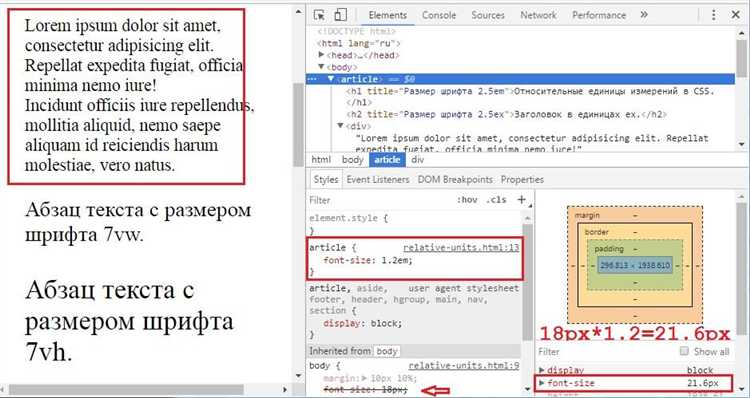Screen dimensions: 750x398
Task: Add a new style rule plus icon
Action: 521,199
